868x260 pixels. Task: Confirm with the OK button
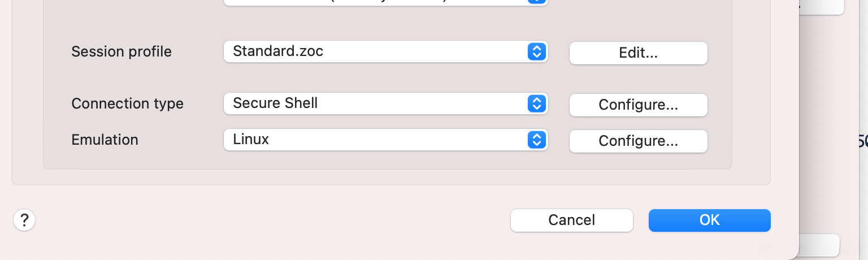tap(709, 220)
